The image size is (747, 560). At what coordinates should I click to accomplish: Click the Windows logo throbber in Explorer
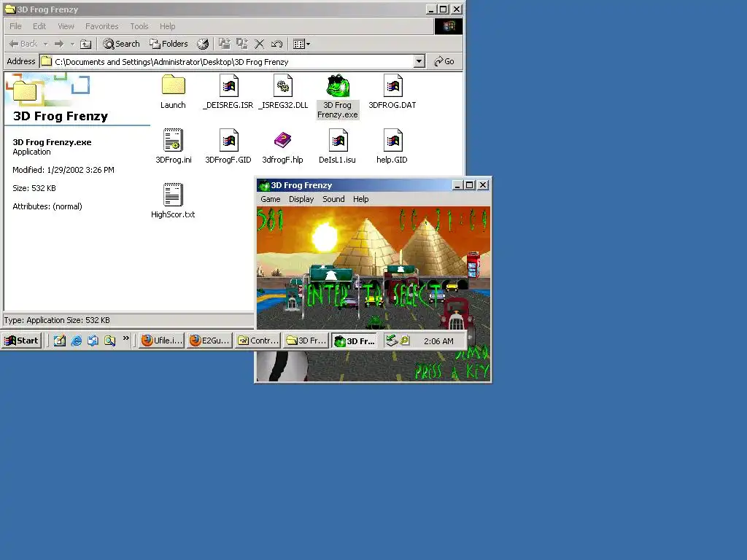449,26
